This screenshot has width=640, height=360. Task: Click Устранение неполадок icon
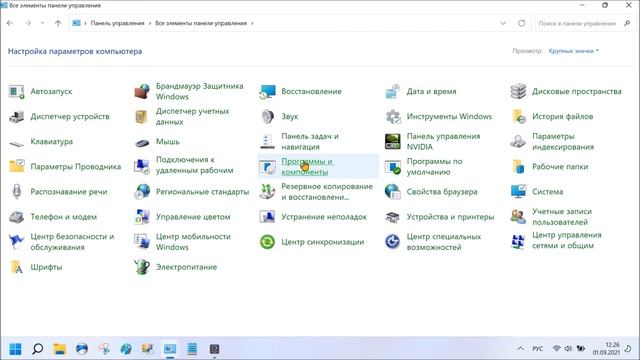(267, 217)
